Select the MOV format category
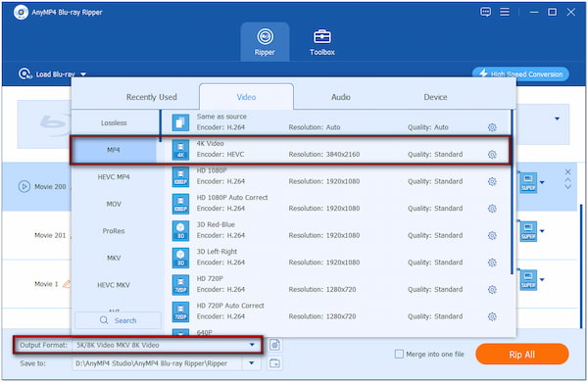Image resolution: width=588 pixels, height=382 pixels. click(x=114, y=204)
